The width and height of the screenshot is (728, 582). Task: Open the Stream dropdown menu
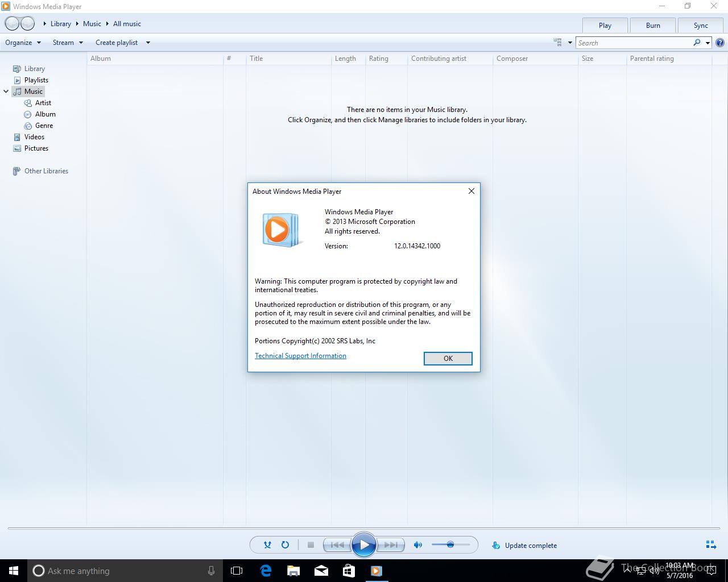[68, 43]
